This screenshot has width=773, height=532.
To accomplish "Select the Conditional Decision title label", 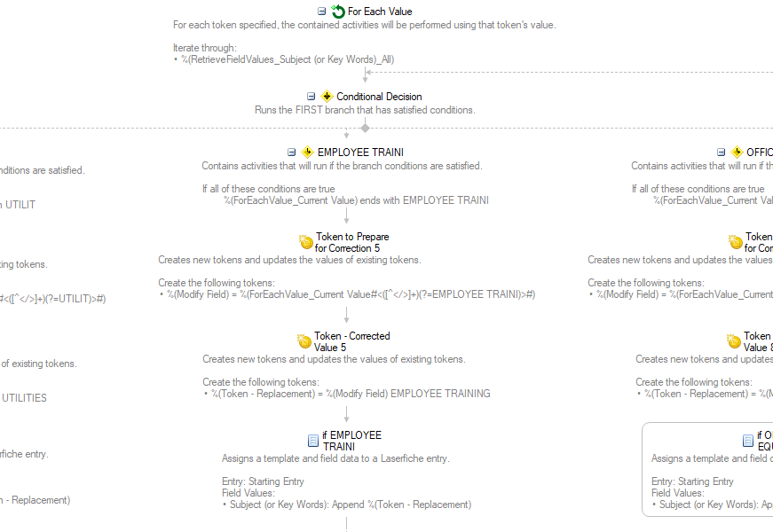I will [379, 96].
